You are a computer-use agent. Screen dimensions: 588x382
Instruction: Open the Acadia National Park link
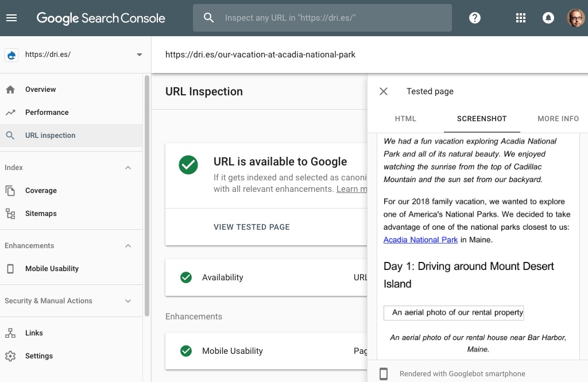pos(420,240)
